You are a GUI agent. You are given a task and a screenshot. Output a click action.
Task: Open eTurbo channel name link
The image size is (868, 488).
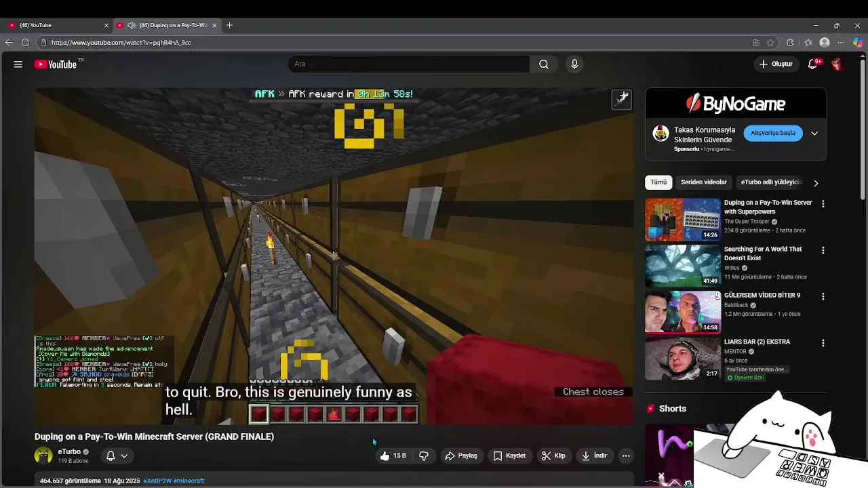[69, 452]
